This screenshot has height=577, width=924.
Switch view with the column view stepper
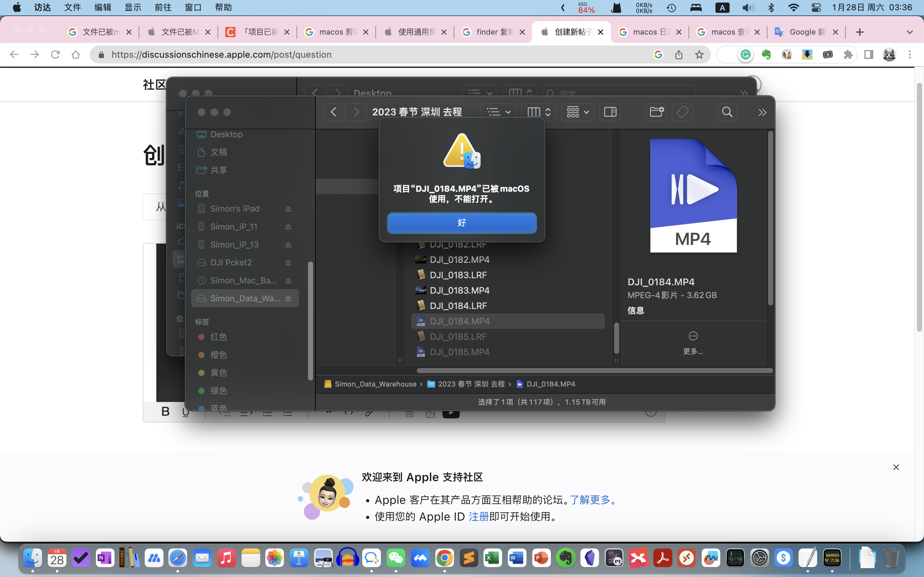coord(538,112)
